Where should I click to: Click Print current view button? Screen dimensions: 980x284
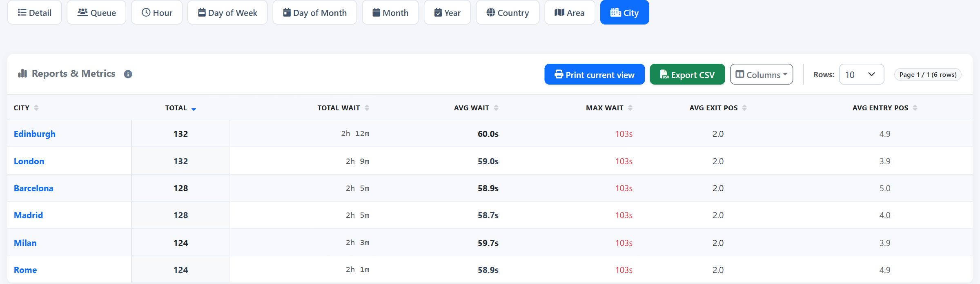595,74
